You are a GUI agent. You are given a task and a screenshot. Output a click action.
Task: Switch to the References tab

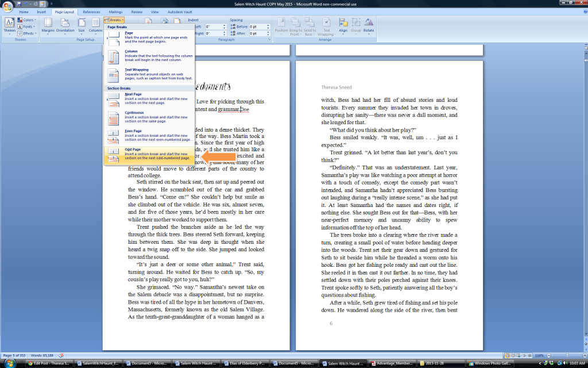point(91,12)
